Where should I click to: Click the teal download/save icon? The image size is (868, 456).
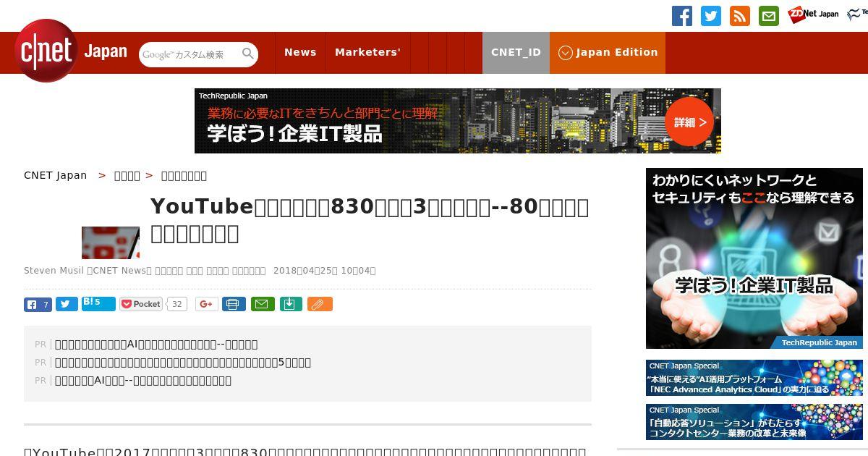tap(290, 304)
